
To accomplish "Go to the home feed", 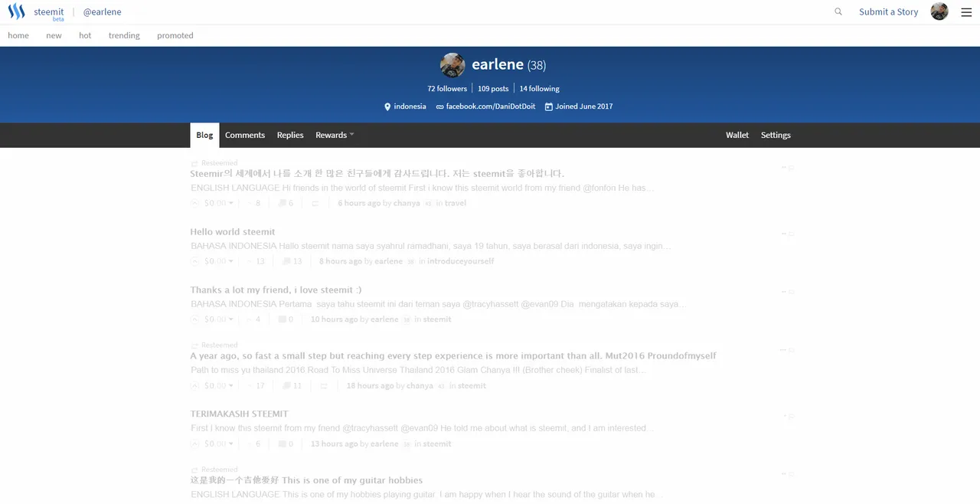I will pyautogui.click(x=18, y=35).
